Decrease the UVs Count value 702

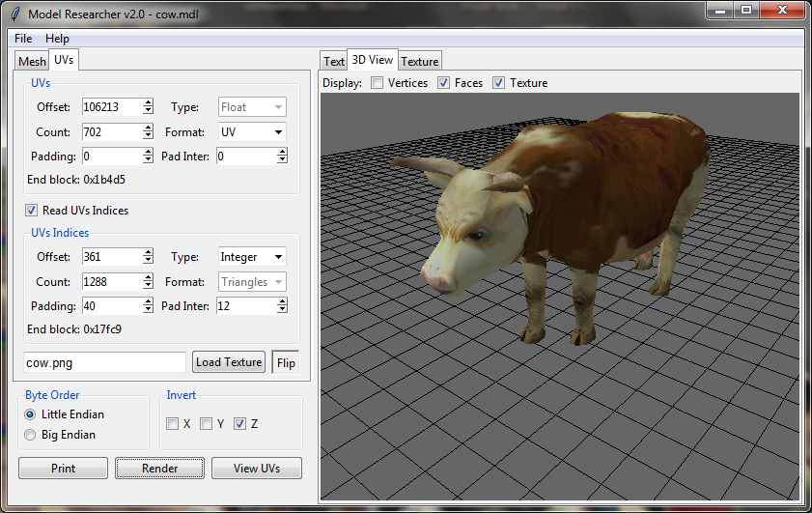point(148,136)
